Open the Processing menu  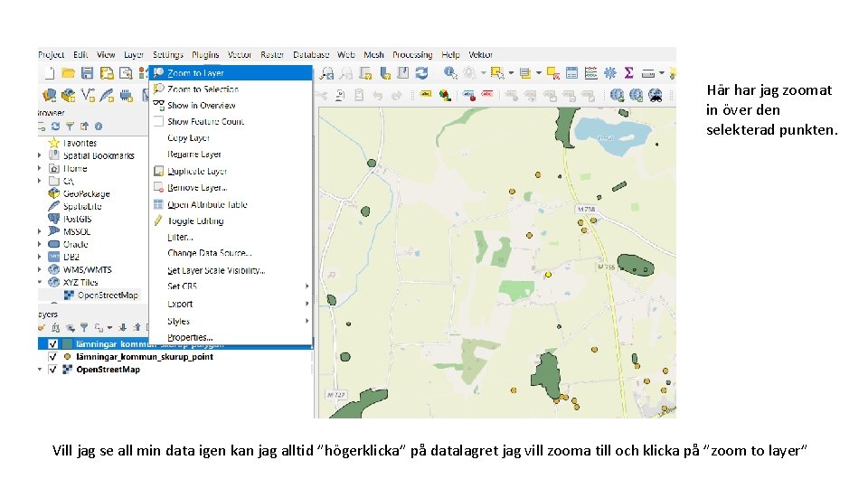point(412,55)
